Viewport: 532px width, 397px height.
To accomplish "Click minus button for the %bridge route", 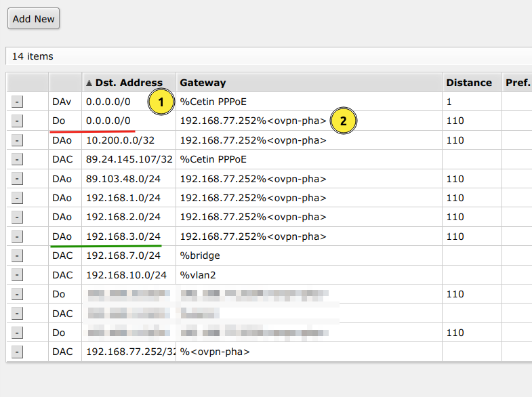I will 17,255.
